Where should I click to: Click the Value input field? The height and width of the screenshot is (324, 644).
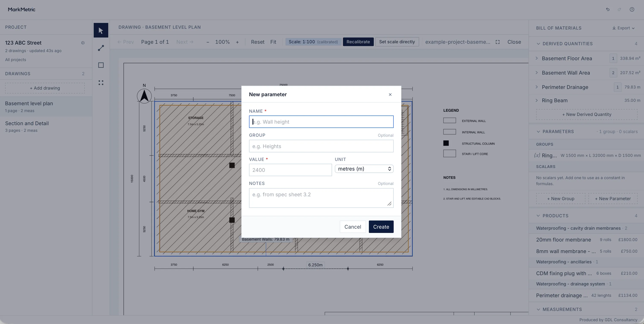290,170
